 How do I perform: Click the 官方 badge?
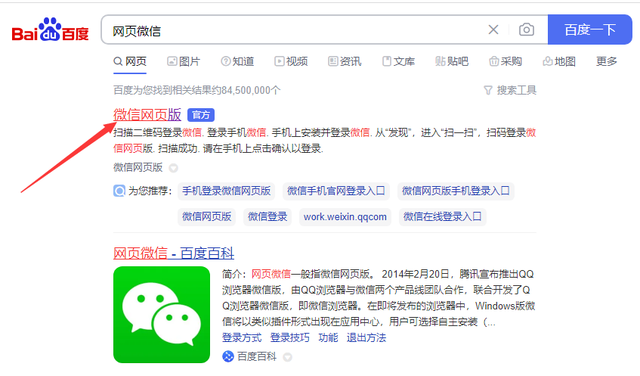click(201, 115)
